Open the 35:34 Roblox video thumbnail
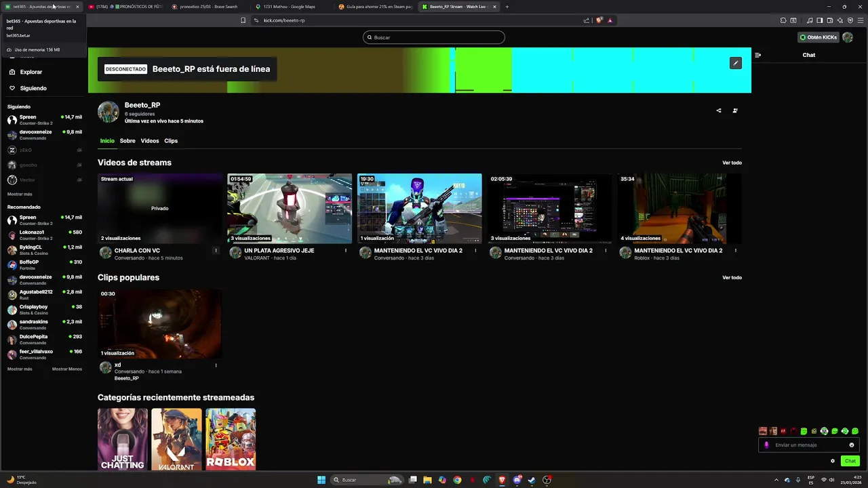The image size is (868, 488). click(x=680, y=209)
